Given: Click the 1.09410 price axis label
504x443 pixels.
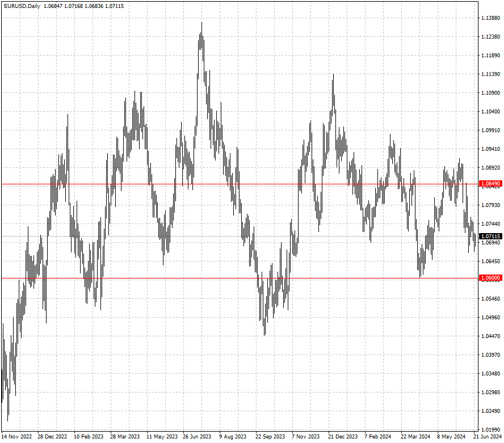Looking at the screenshot, I should pyautogui.click(x=490, y=149).
